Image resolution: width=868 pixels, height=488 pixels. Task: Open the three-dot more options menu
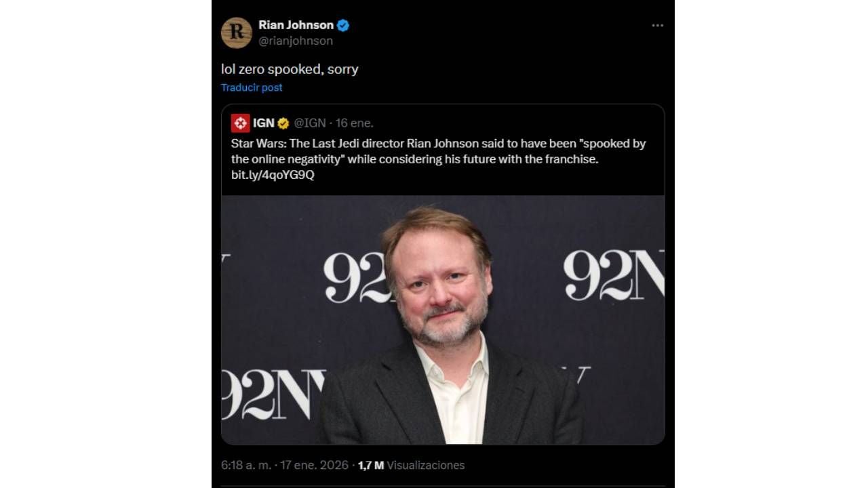tap(657, 26)
